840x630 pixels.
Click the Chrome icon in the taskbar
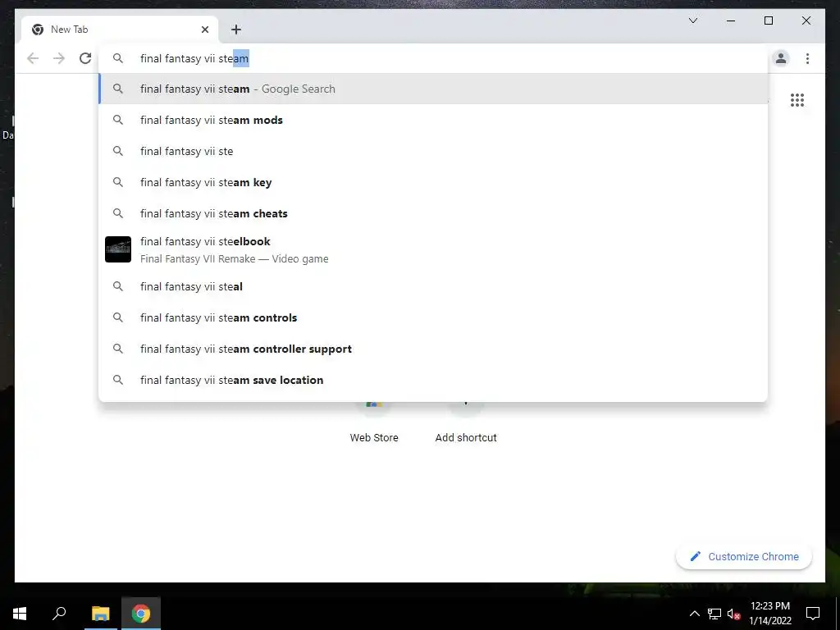141,614
